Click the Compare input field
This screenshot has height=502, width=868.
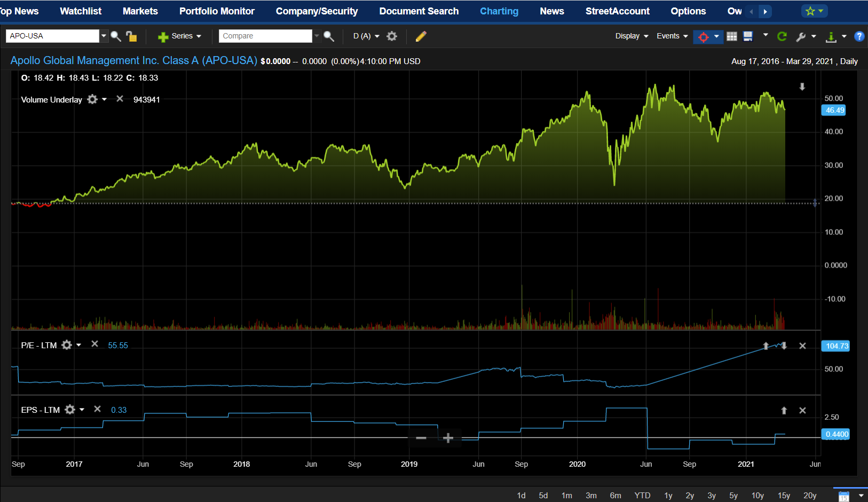pyautogui.click(x=265, y=36)
